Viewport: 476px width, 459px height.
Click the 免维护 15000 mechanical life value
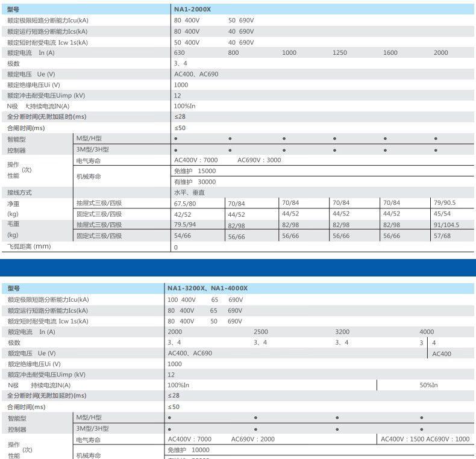pos(195,171)
